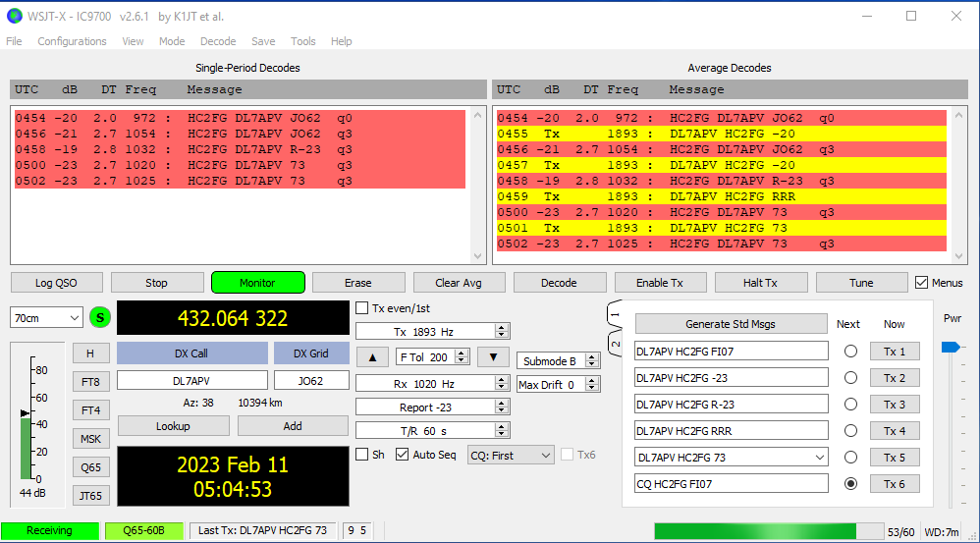The width and height of the screenshot is (980, 543).
Task: Click the Tune button
Action: pos(861,283)
